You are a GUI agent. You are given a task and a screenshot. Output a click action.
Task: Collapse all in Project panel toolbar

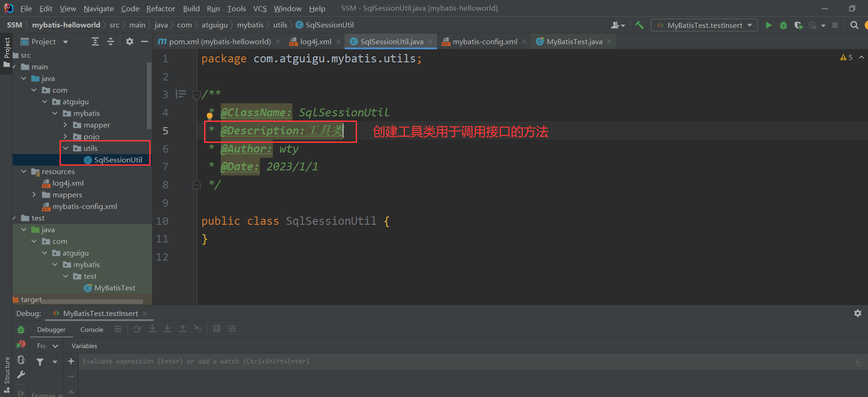point(111,42)
